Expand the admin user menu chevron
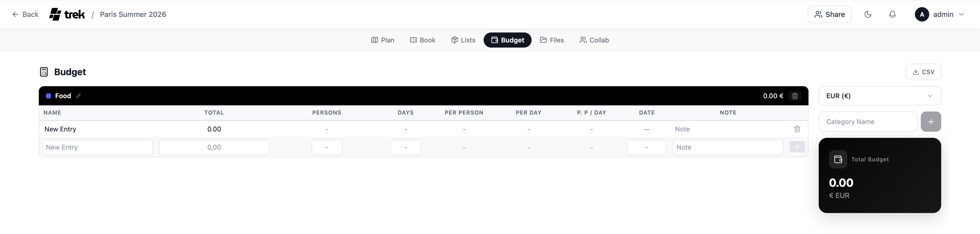Image resolution: width=980 pixels, height=234 pixels. (x=961, y=15)
